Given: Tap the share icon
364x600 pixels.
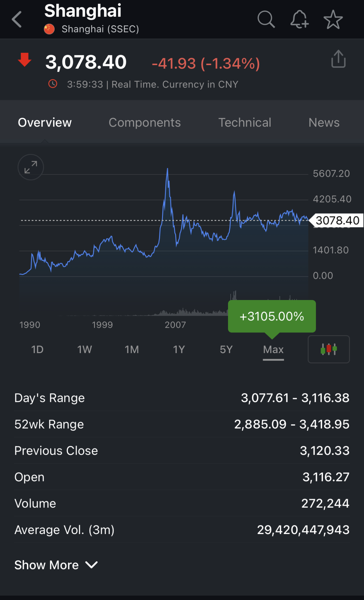Looking at the screenshot, I should coord(339,59).
